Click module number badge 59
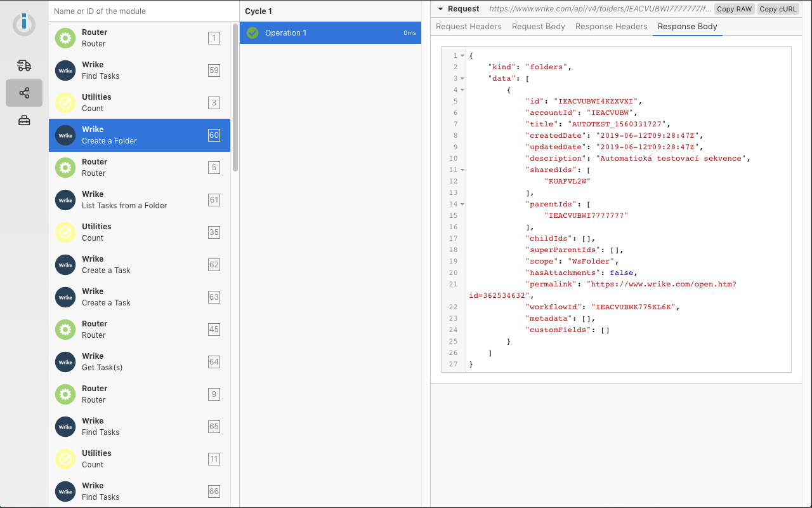 pos(214,70)
